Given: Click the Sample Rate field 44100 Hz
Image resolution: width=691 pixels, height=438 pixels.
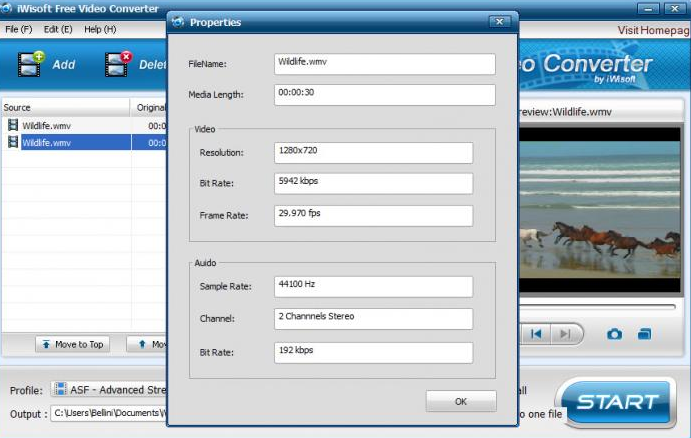Looking at the screenshot, I should (374, 286).
